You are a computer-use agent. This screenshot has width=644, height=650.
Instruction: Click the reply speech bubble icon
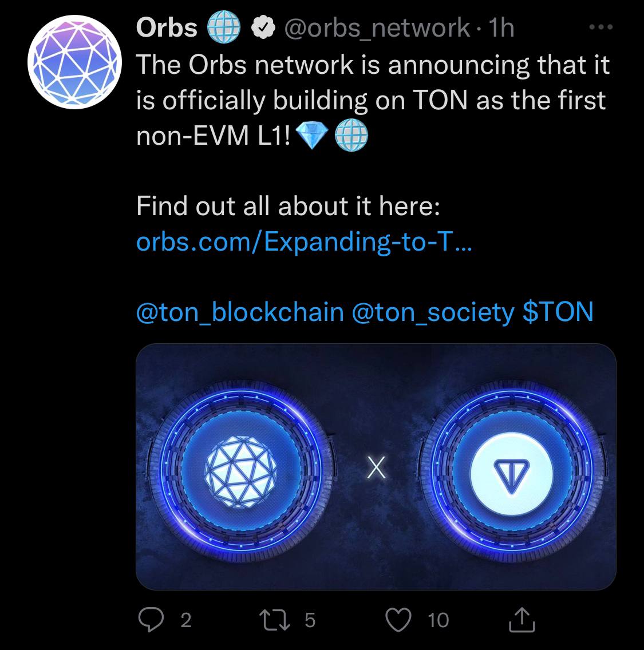point(151,620)
